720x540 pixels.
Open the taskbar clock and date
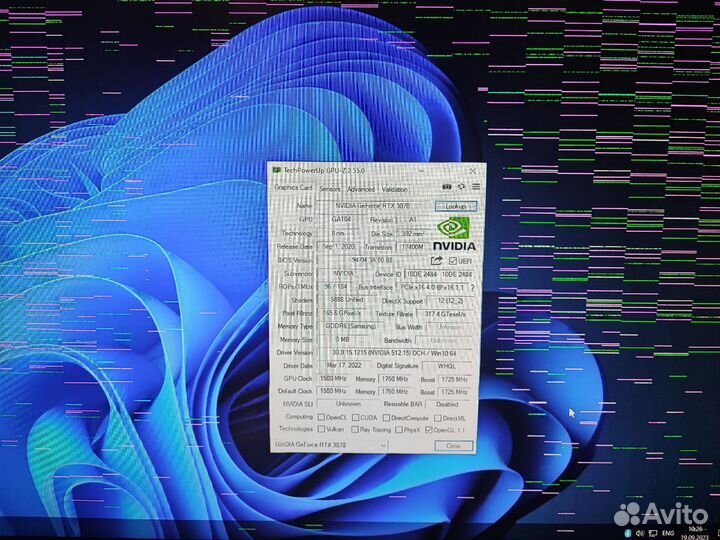pyautogui.click(x=695, y=533)
